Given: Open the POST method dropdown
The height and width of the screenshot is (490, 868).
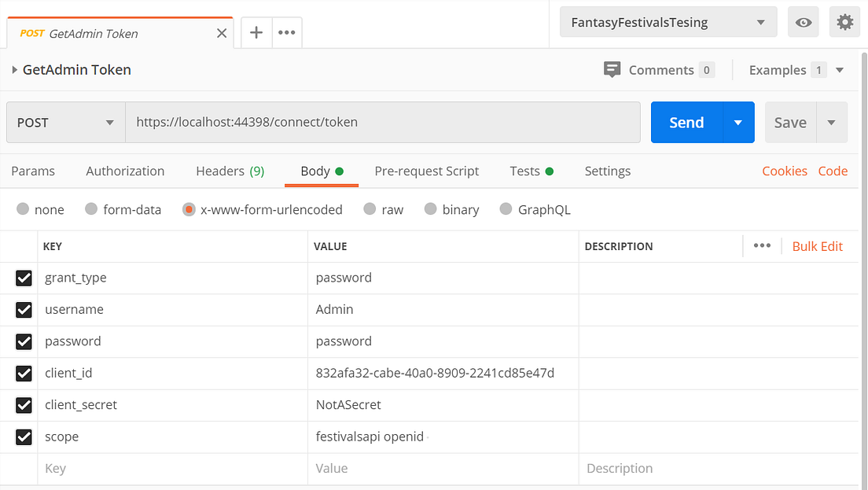Looking at the screenshot, I should [x=65, y=122].
